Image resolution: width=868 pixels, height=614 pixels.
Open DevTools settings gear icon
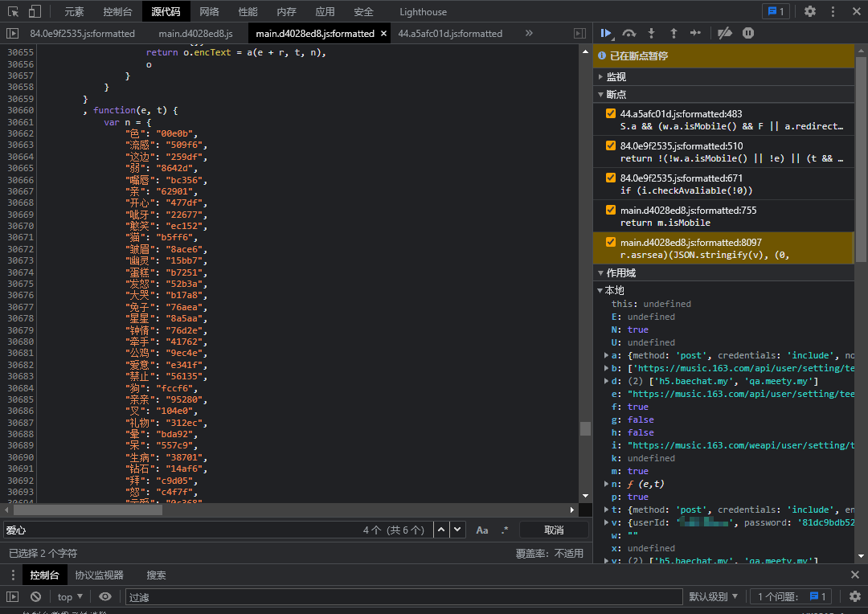click(810, 11)
